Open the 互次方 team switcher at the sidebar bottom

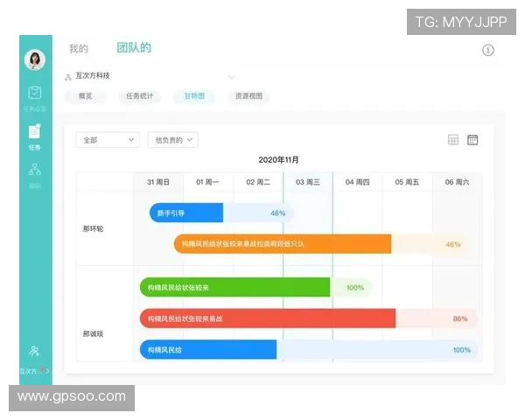[35, 371]
